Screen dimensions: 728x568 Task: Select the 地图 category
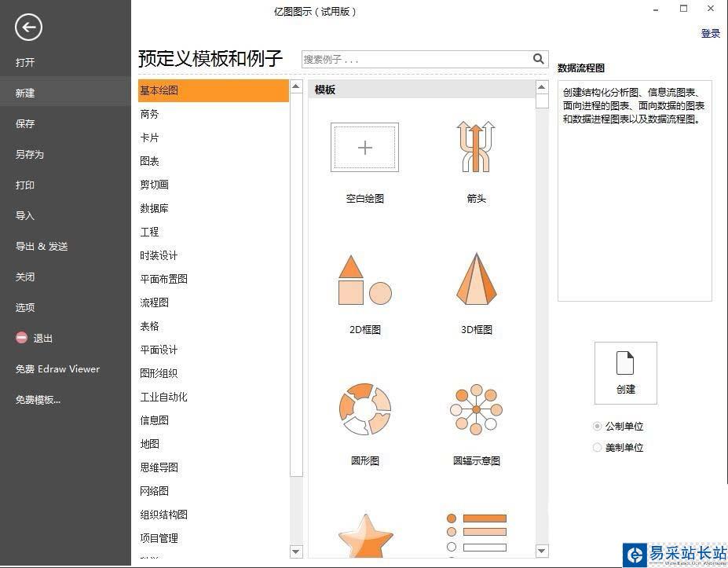click(x=149, y=444)
